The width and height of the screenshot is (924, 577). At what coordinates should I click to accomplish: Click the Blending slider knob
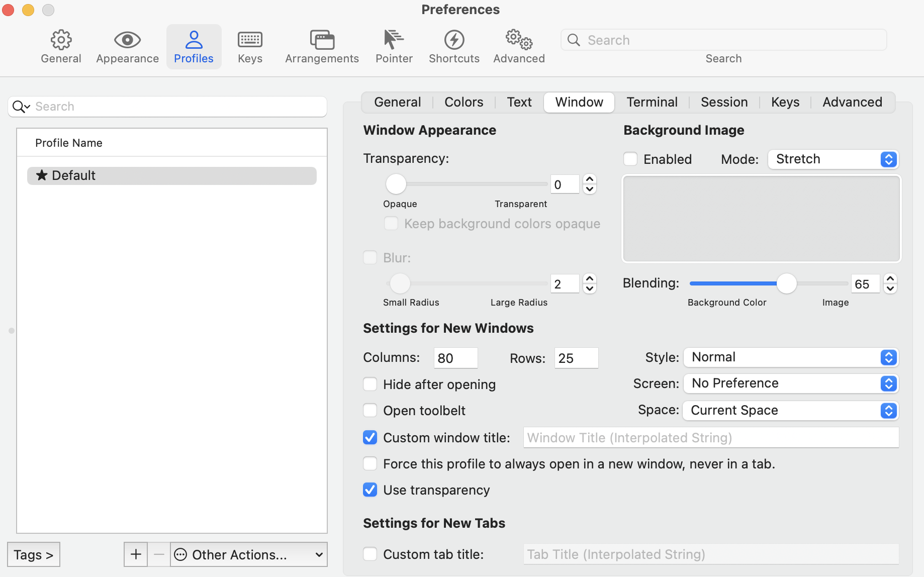[786, 284]
